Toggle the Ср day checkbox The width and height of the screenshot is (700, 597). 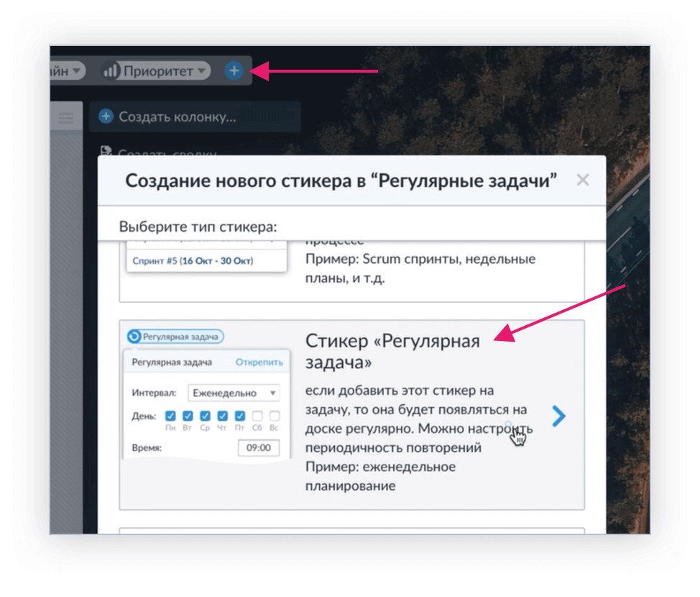tap(205, 416)
